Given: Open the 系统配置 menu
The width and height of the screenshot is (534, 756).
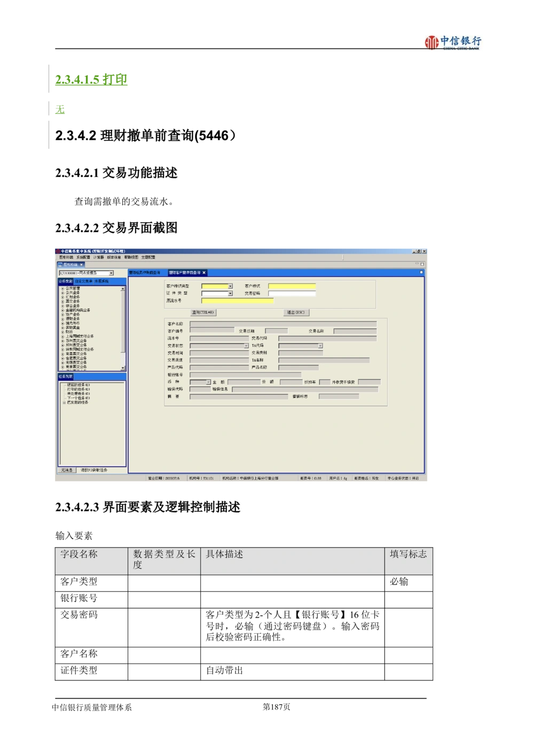Looking at the screenshot, I should 83,258.
